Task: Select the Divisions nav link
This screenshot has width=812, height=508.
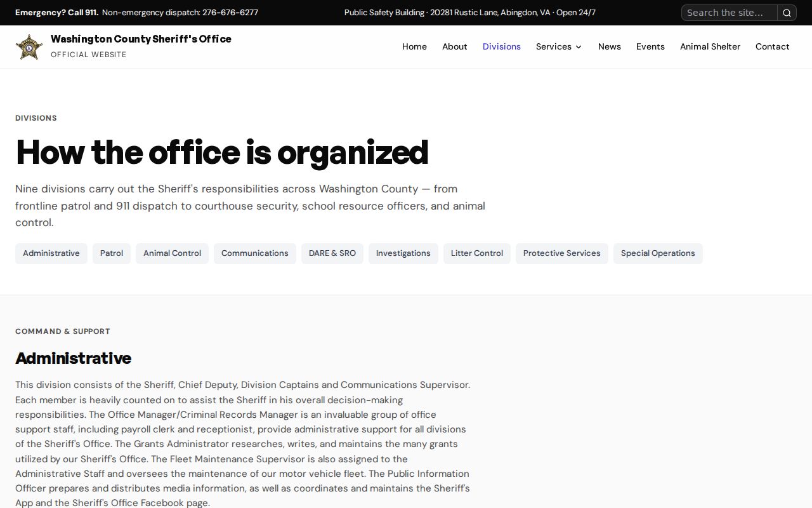Action: click(x=502, y=46)
